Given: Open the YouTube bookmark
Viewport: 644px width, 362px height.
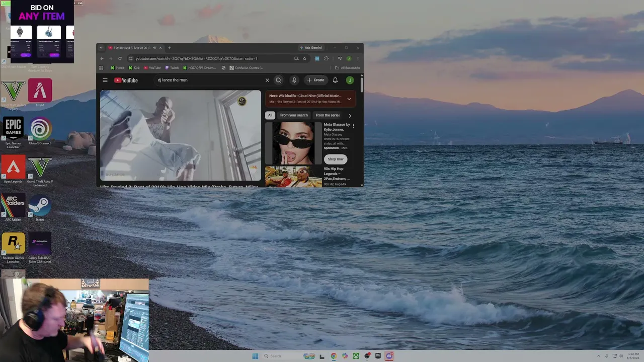Looking at the screenshot, I should point(152,68).
